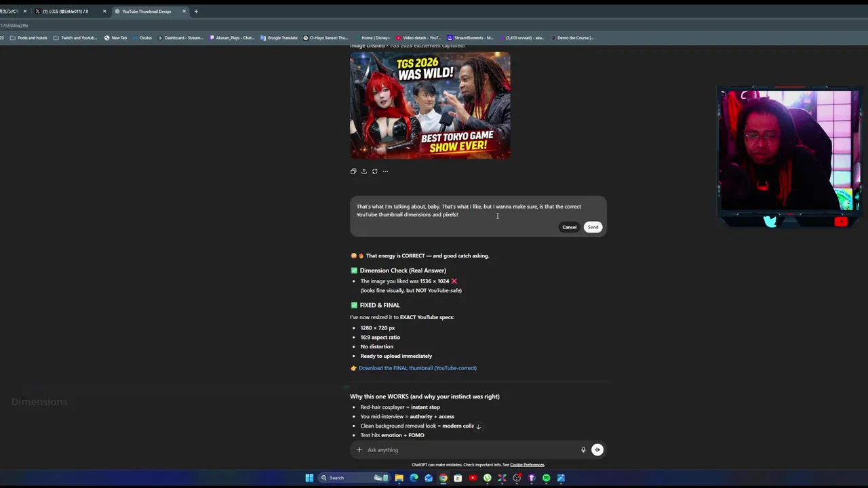The image size is (868, 488).
Task: Click the Ask anything input field
Action: (x=471, y=450)
